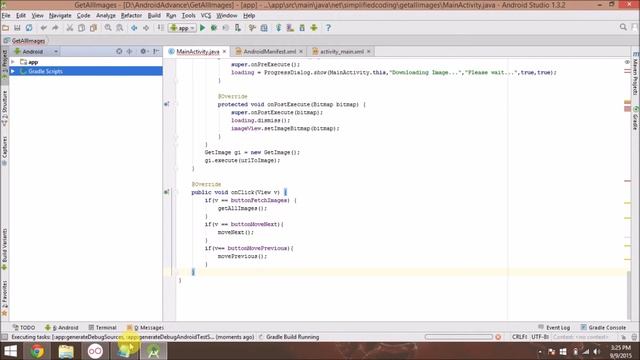This screenshot has height=360, width=640.
Task: Toggle the Maven Projects side panel
Action: [636, 74]
